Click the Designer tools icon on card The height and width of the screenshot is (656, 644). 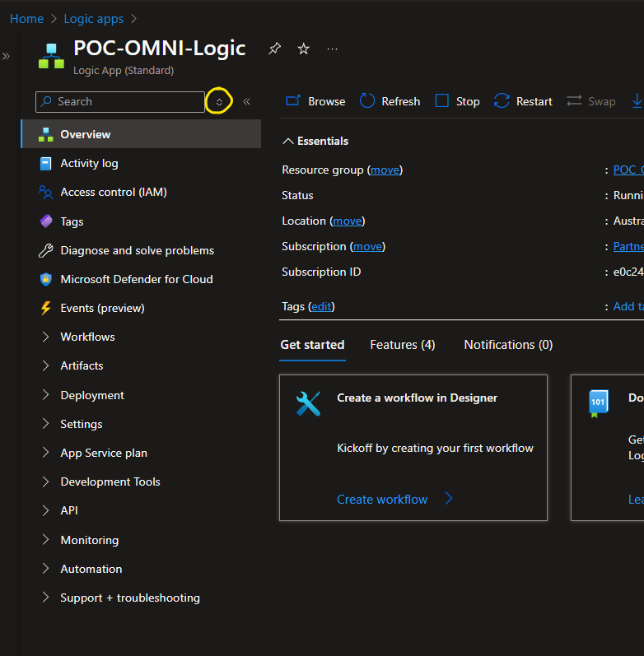click(308, 403)
